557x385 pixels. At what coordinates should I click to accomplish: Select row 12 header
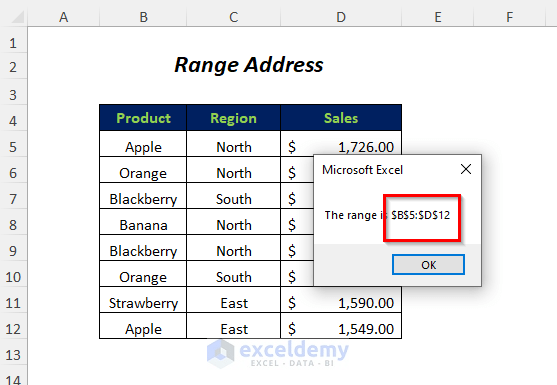tap(13, 329)
